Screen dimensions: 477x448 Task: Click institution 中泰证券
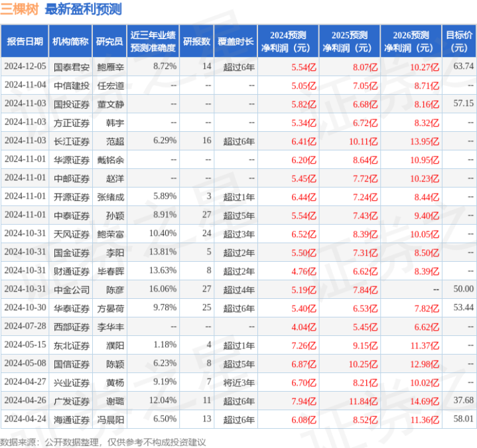pos(72,216)
